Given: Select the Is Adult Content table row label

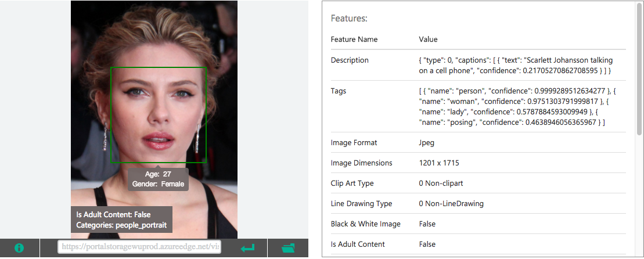Looking at the screenshot, I should (x=358, y=244).
